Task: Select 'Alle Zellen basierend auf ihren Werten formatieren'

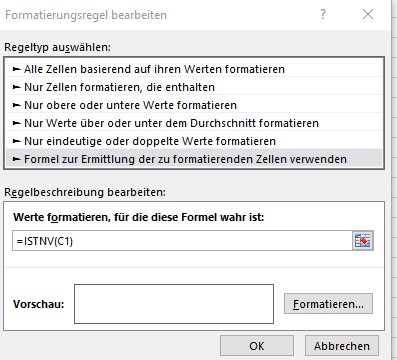Action: coord(194,69)
